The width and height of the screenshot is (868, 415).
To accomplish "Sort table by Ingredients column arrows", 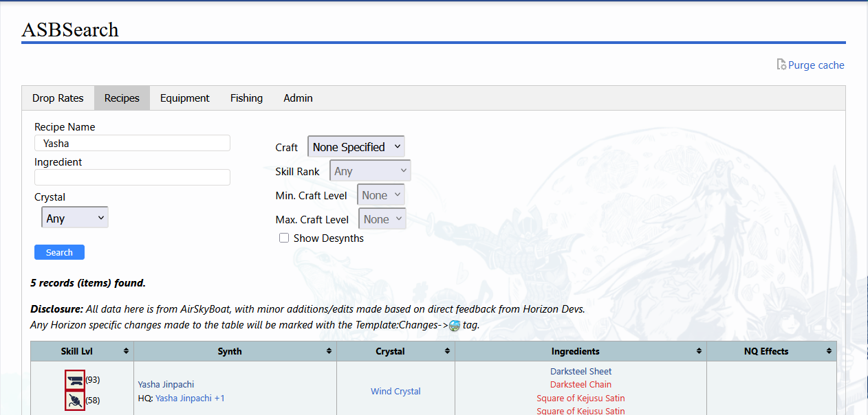I will coord(699,351).
